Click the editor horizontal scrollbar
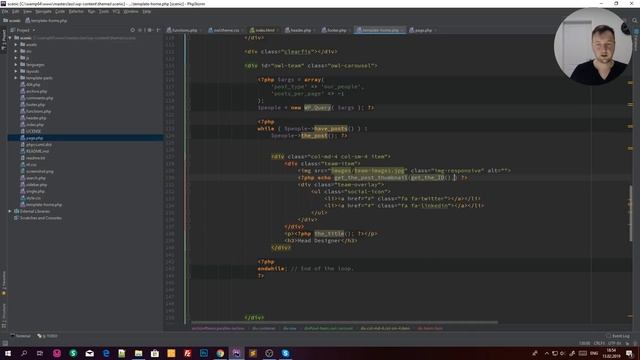This screenshot has width=640, height=360. [x=344, y=322]
